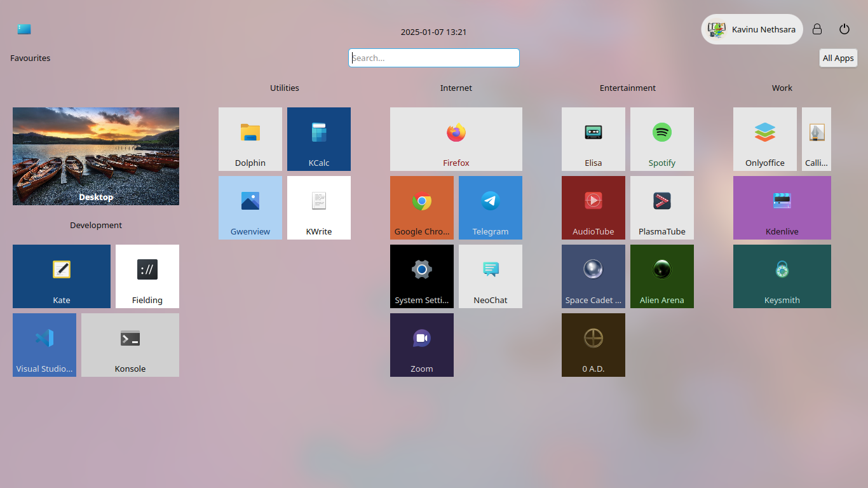
Task: Open the Desktop thumbnail preview
Action: [x=96, y=156]
